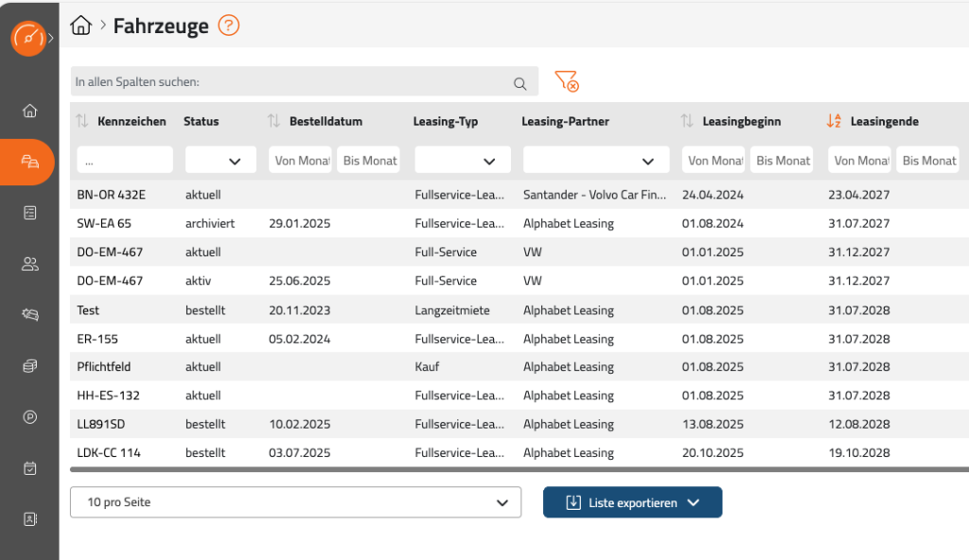Click the orange help question mark icon
This screenshot has height=560, width=969.
click(x=228, y=26)
